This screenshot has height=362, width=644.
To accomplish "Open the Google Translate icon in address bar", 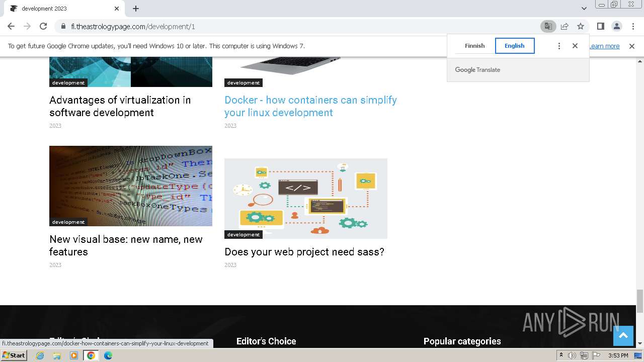I will [x=548, y=26].
